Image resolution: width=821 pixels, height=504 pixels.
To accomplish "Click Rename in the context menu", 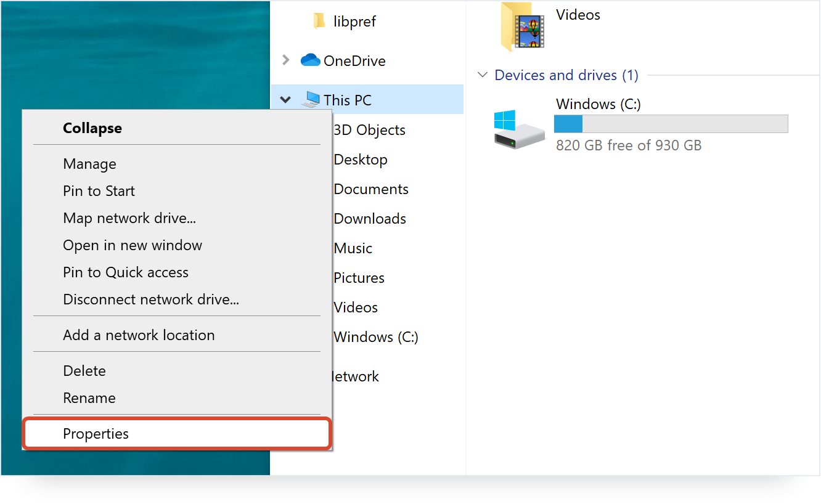I will [89, 398].
